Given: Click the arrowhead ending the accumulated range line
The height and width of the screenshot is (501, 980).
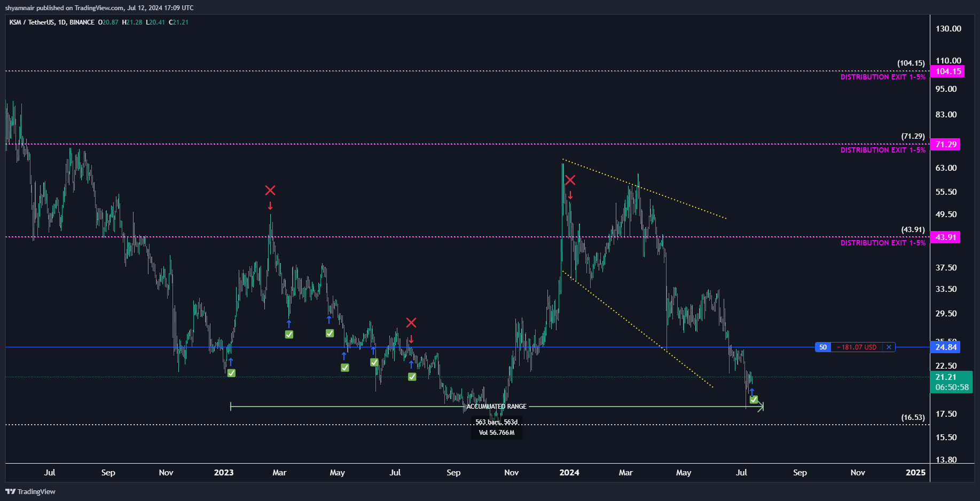Looking at the screenshot, I should click(x=761, y=407).
